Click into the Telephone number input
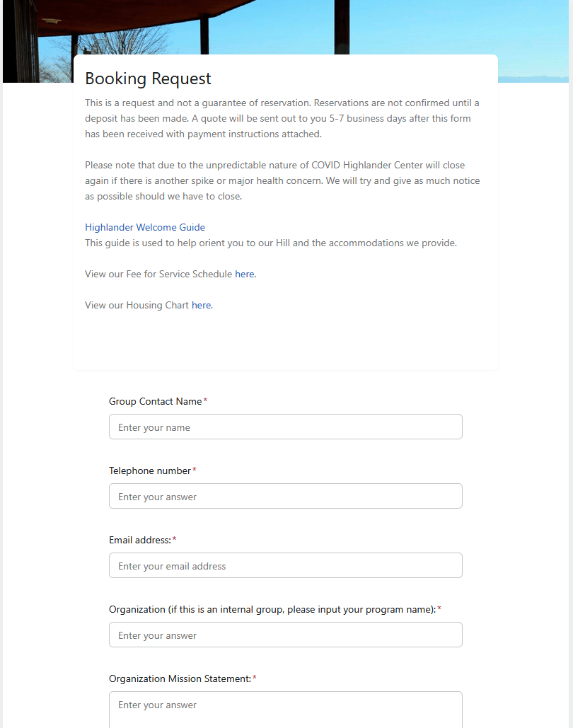 286,496
